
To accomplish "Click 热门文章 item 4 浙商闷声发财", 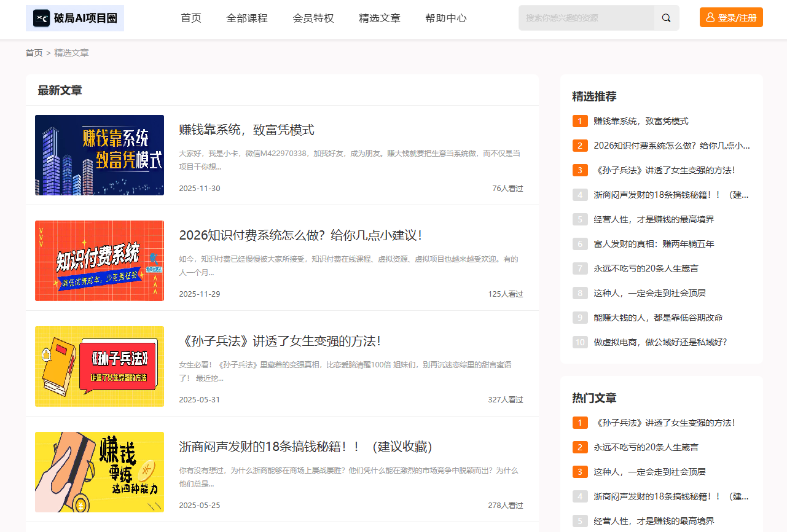I will pos(671,496).
